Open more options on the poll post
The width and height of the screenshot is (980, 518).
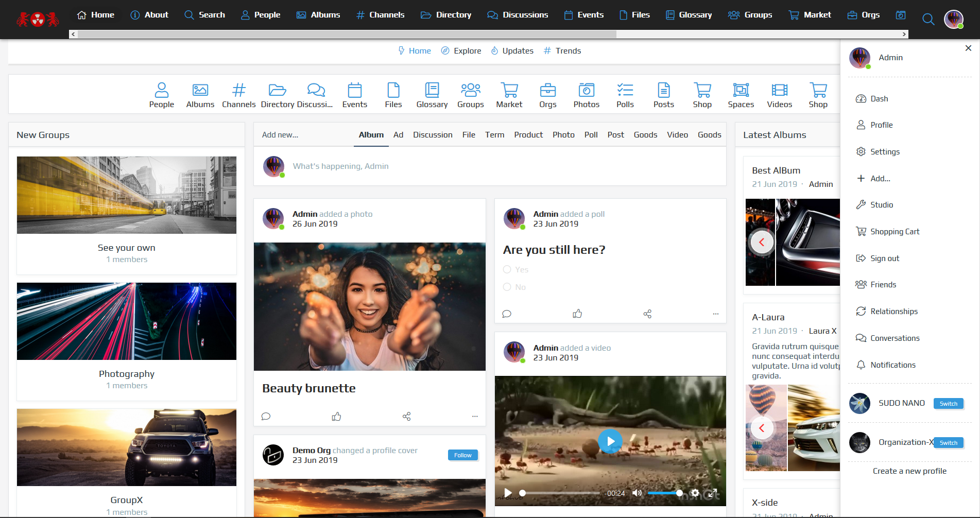(715, 314)
